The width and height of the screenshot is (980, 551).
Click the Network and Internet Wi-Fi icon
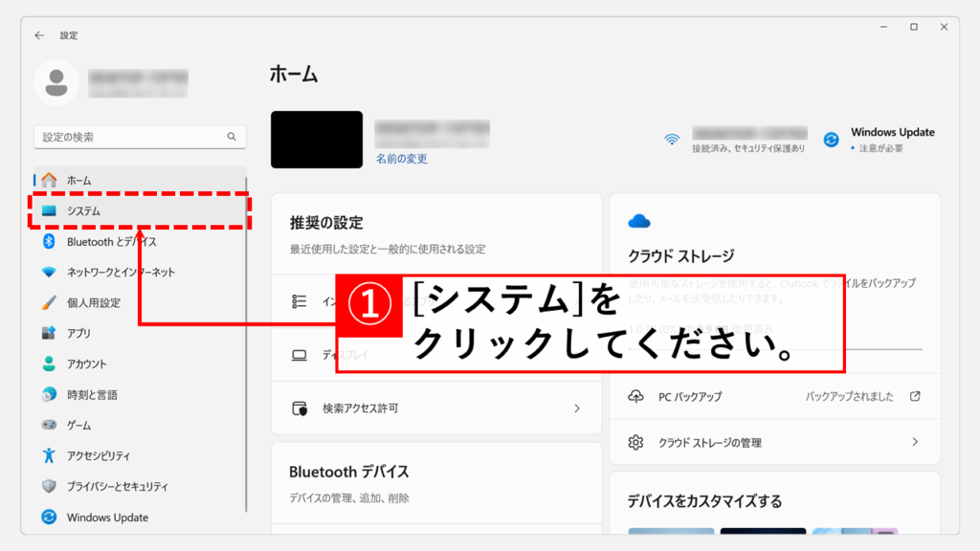click(49, 273)
